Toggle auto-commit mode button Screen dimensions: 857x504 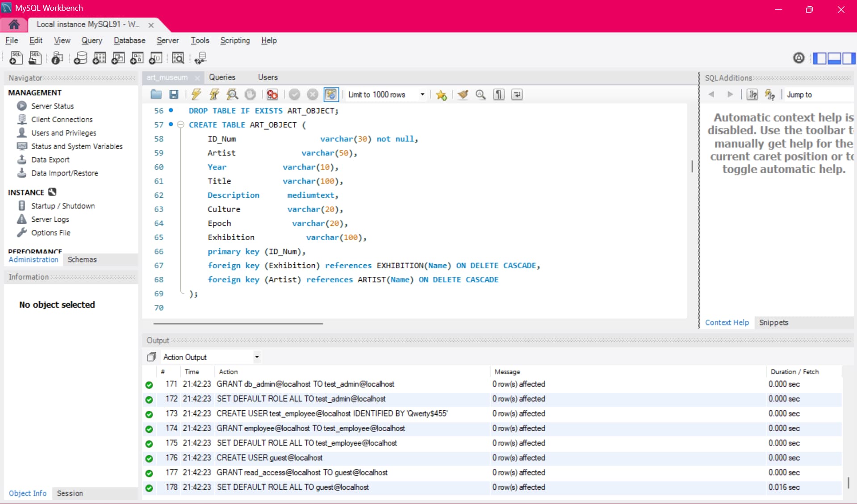331,94
